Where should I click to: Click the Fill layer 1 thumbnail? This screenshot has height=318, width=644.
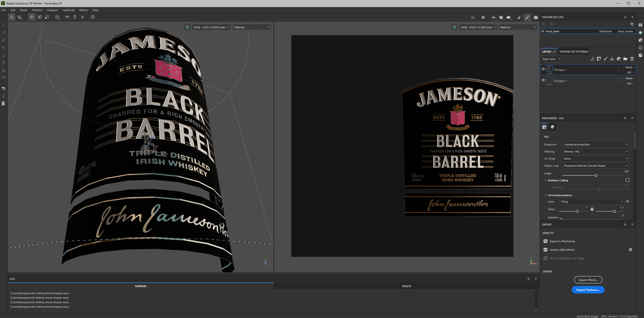coord(550,69)
